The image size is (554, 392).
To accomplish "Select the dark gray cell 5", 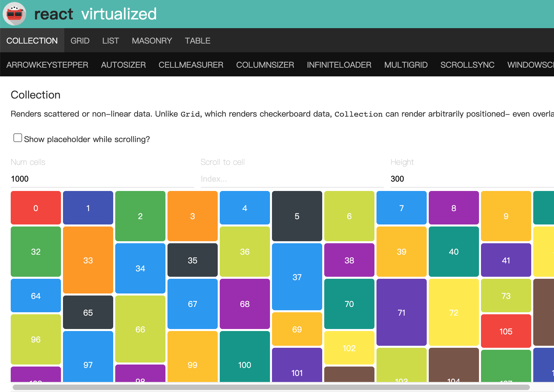I will click(297, 216).
